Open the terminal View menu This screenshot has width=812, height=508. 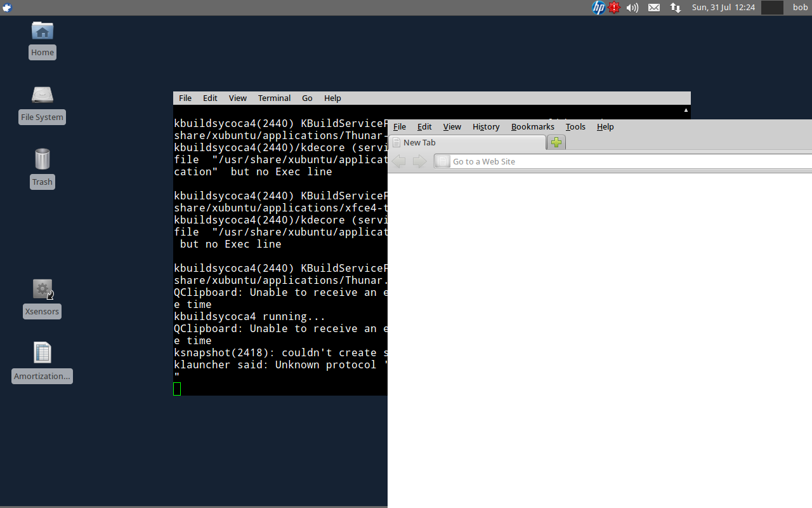238,98
